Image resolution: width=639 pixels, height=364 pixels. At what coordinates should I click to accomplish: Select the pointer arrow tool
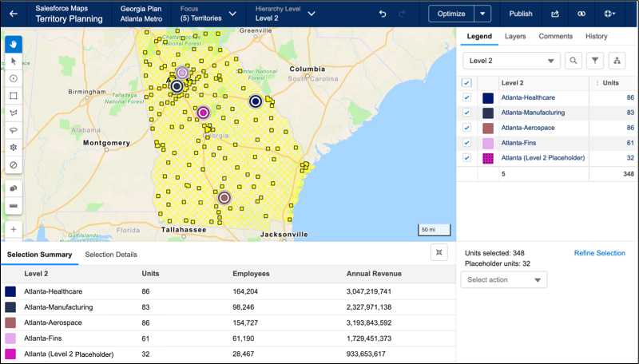14,61
